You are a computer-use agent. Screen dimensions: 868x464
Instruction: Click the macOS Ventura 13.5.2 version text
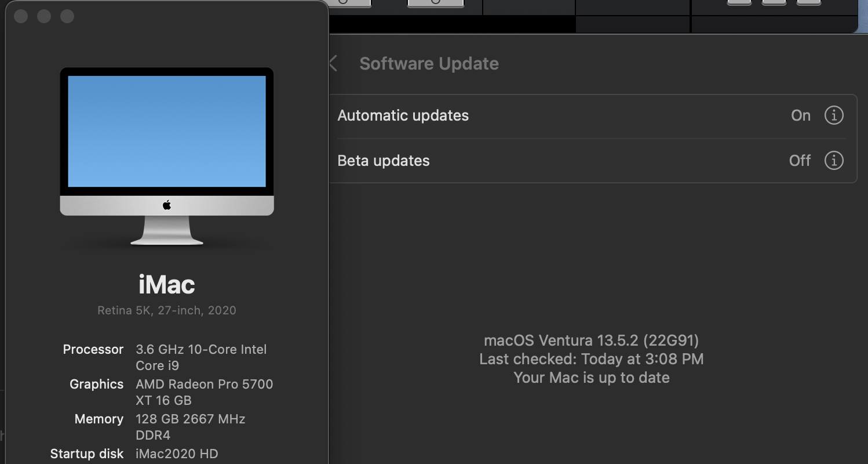(591, 340)
